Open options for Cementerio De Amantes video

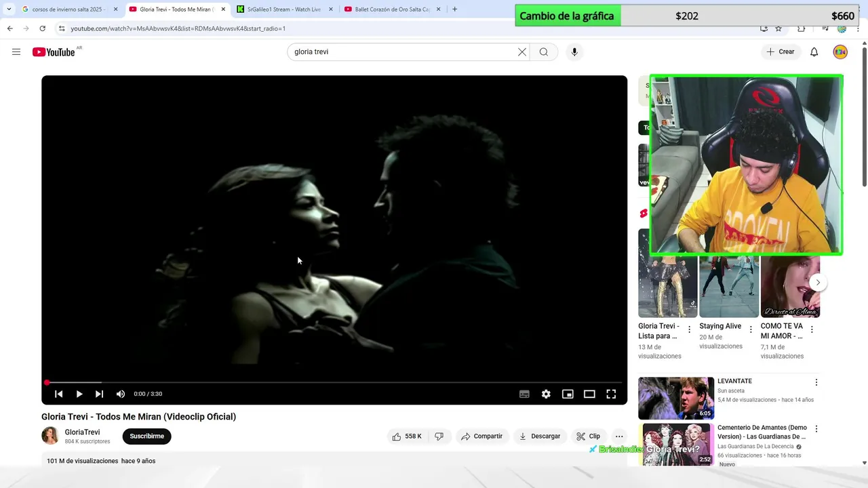816,429
